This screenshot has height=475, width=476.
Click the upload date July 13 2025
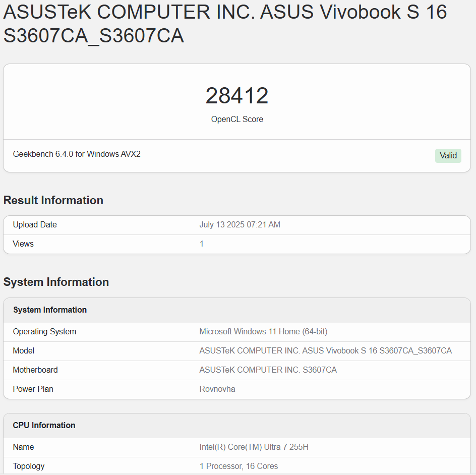(240, 224)
